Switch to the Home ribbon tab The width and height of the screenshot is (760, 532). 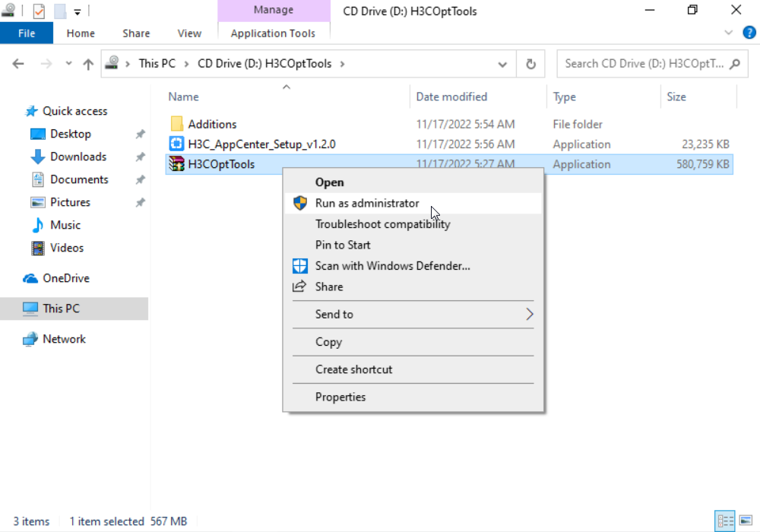pos(81,33)
